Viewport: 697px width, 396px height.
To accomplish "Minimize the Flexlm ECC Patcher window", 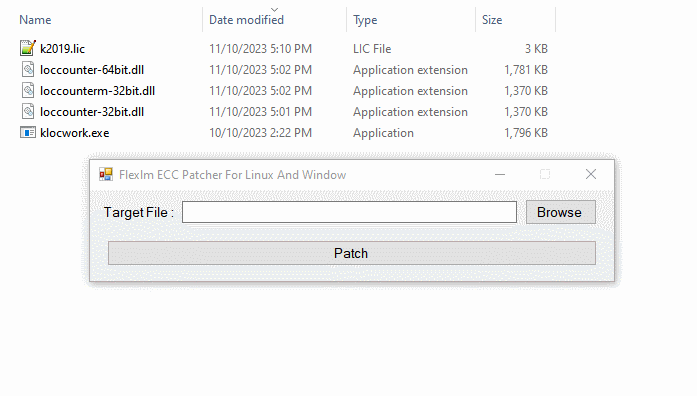I will (500, 174).
